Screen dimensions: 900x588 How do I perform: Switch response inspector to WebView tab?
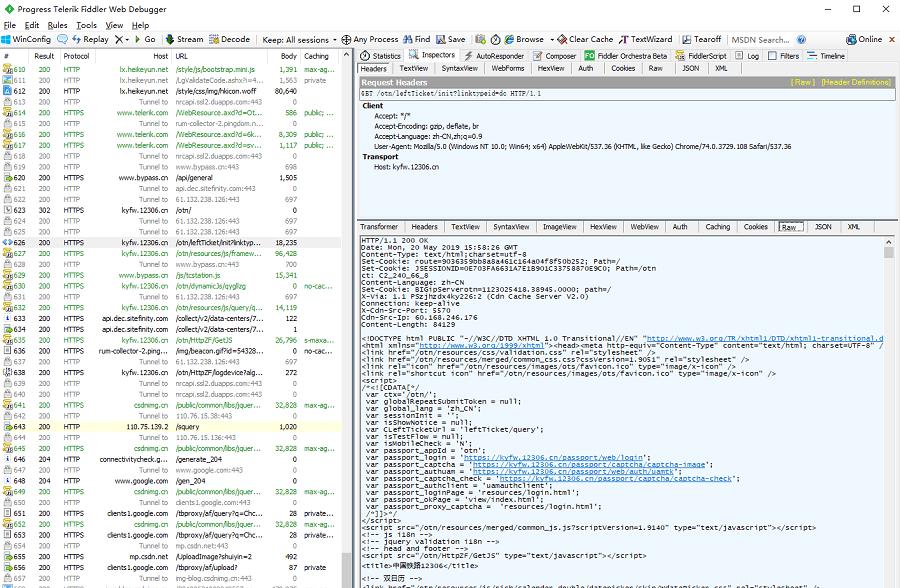(645, 227)
